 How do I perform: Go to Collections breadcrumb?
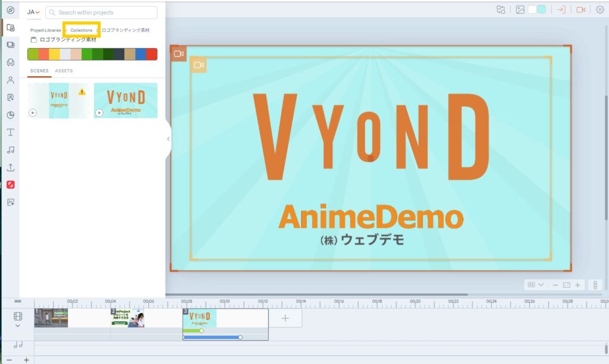[81, 30]
